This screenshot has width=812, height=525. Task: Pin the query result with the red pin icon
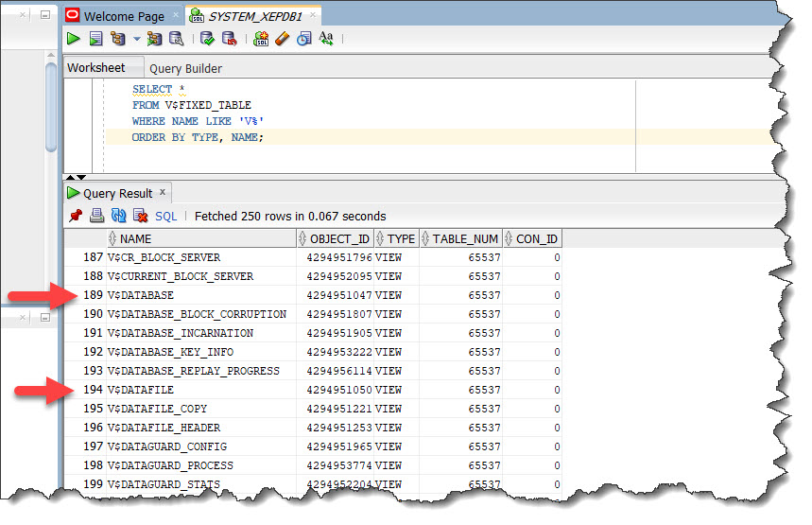pos(76,216)
